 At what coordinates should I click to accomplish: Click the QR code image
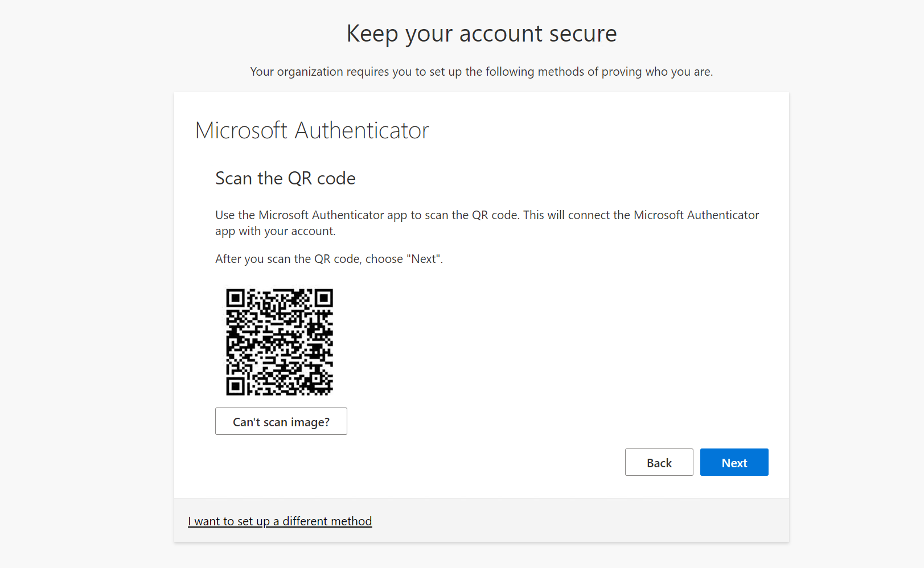pyautogui.click(x=280, y=342)
